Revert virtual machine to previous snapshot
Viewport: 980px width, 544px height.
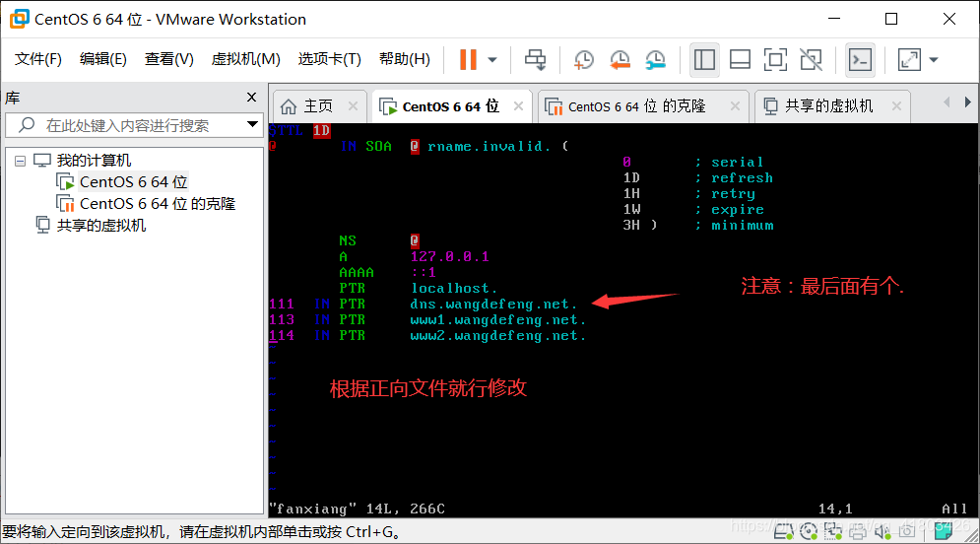620,60
